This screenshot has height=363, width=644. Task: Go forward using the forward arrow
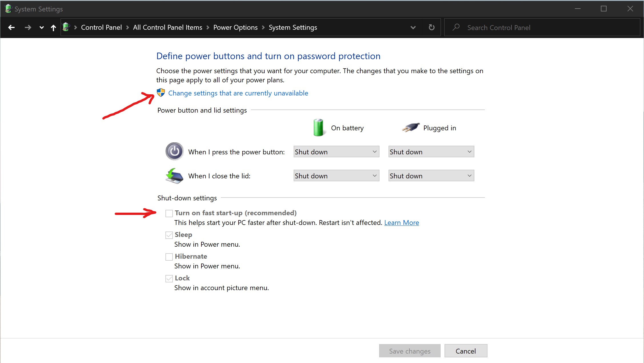click(28, 27)
